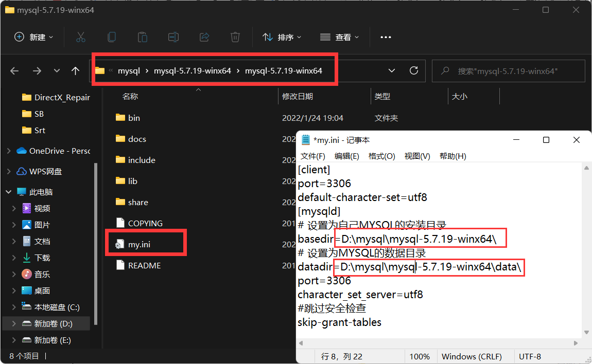
Task: Sort by the 类型 column header
Action: click(382, 97)
